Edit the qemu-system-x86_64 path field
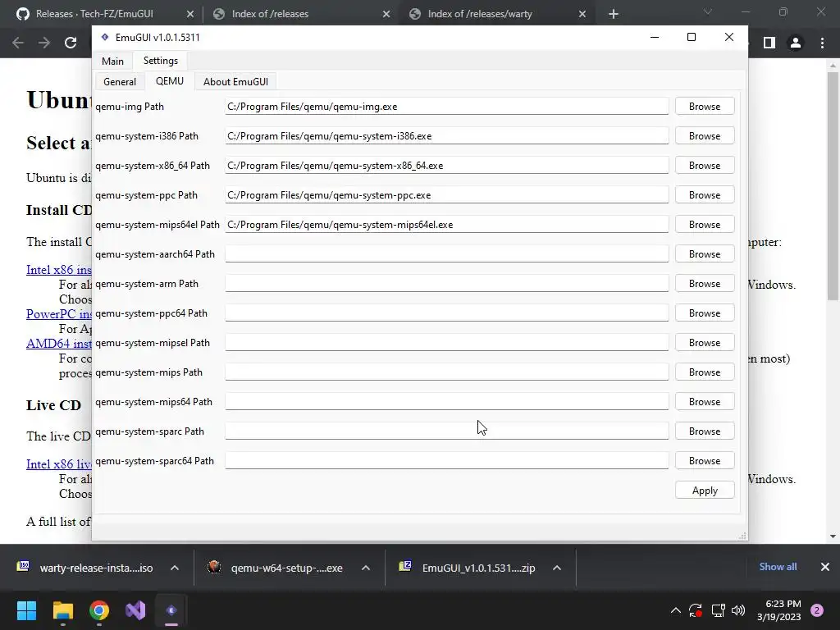The width and height of the screenshot is (840, 630). click(x=447, y=165)
